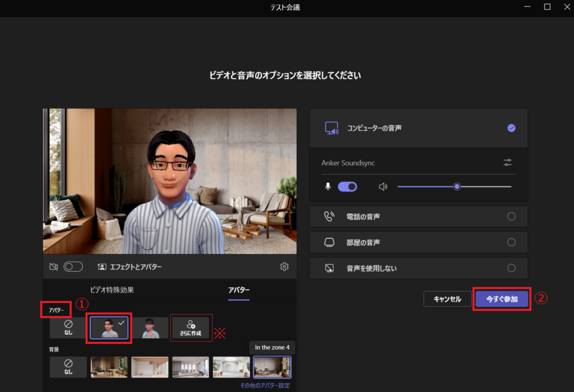Select the '部屋の音声' radio button
The height and width of the screenshot is (392, 574).
coord(511,242)
